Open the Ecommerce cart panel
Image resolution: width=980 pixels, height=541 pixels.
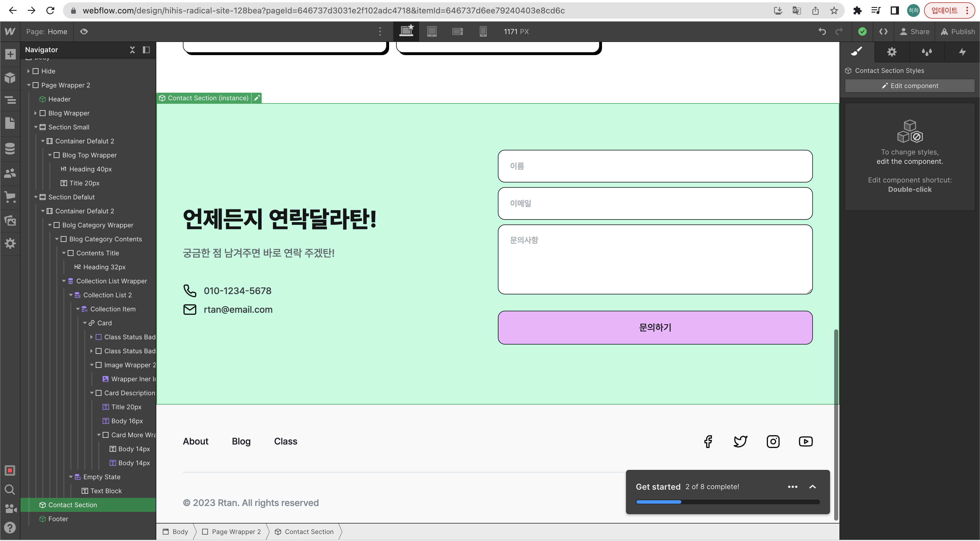[x=10, y=197]
